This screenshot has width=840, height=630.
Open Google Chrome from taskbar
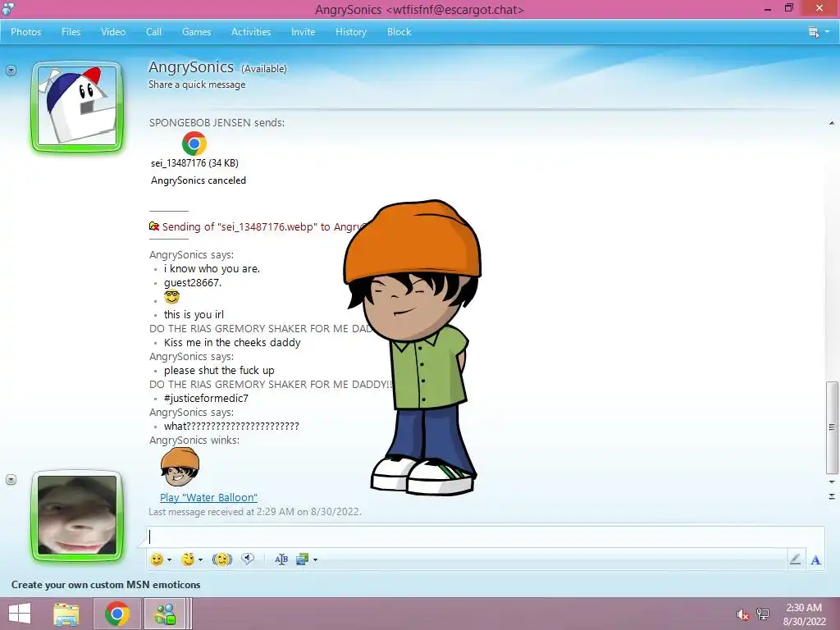[x=117, y=614]
